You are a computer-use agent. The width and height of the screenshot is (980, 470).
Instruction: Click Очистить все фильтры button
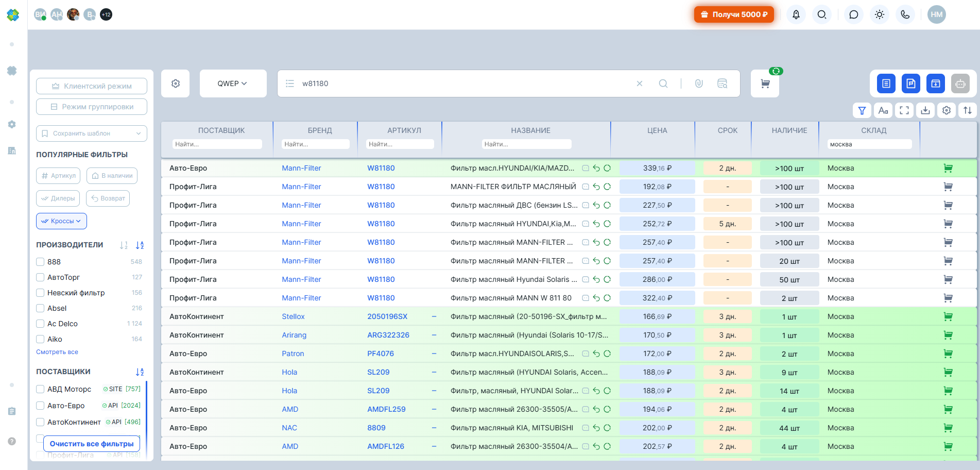click(x=92, y=444)
